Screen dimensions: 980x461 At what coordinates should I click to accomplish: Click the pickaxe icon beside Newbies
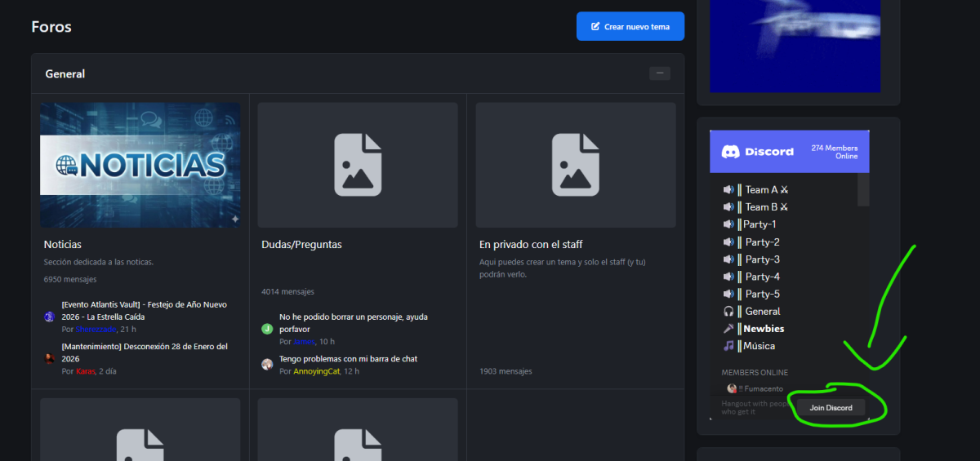(728, 329)
